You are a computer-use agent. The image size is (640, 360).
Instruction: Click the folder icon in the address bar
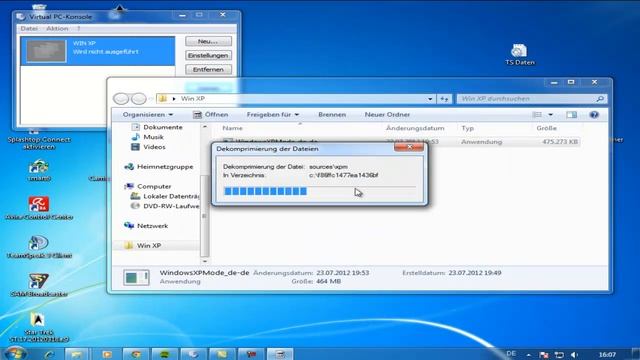coord(163,98)
